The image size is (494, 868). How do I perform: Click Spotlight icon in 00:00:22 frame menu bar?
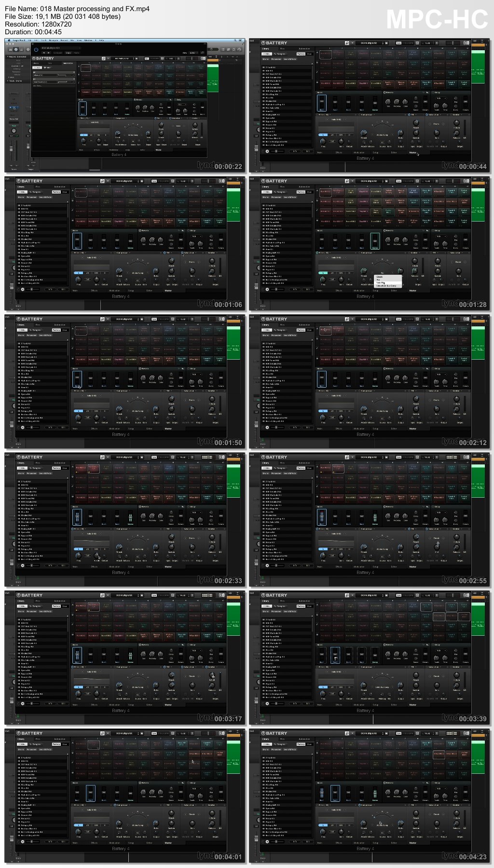tap(235, 41)
